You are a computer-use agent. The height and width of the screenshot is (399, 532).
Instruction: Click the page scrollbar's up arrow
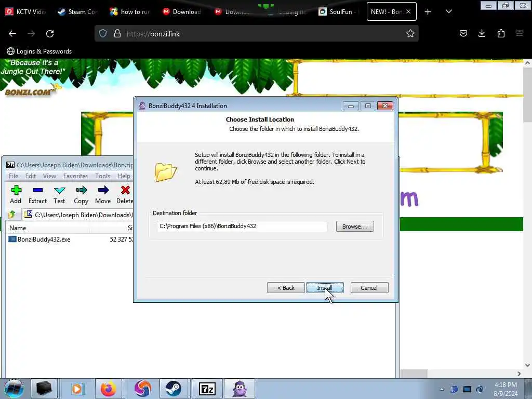(527, 63)
